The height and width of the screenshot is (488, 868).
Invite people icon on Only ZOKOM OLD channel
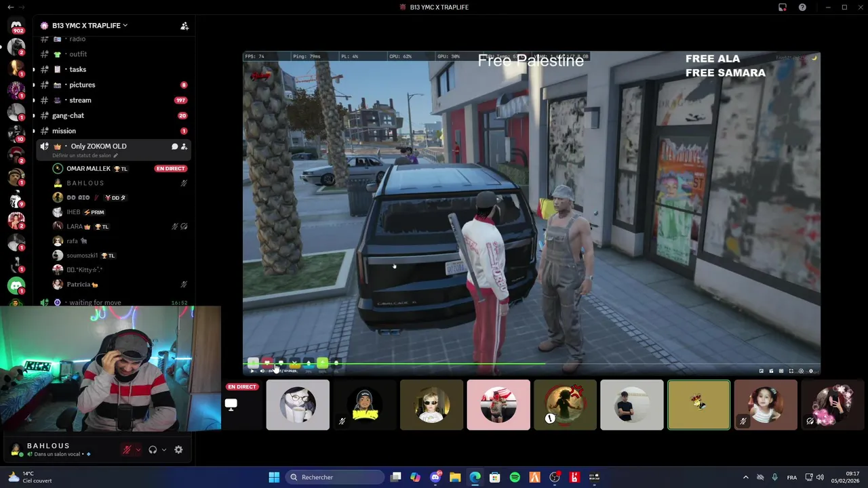click(x=184, y=146)
